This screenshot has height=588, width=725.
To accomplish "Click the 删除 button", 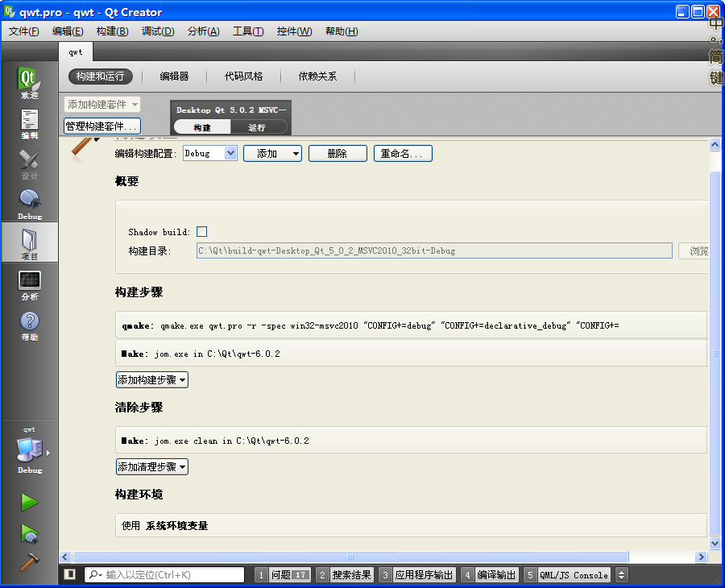I will [x=338, y=154].
